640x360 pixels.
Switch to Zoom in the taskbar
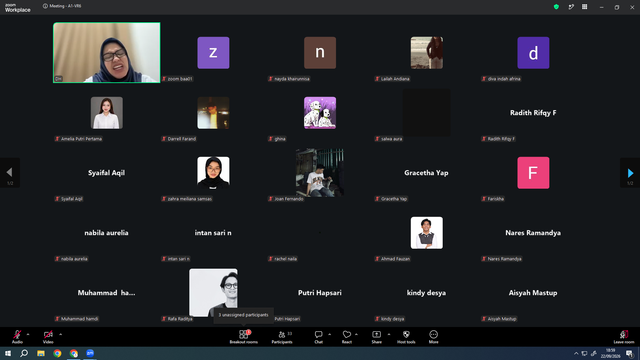click(x=90, y=353)
